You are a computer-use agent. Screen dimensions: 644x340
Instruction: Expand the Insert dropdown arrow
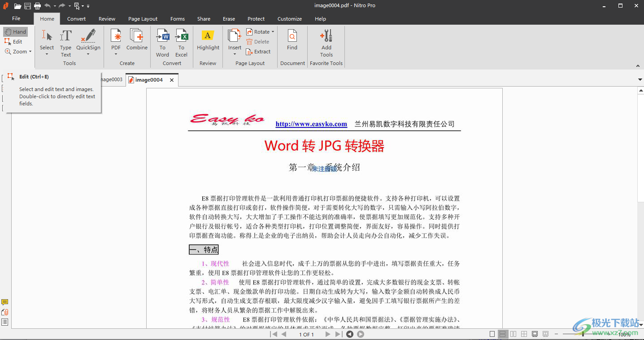tap(235, 54)
